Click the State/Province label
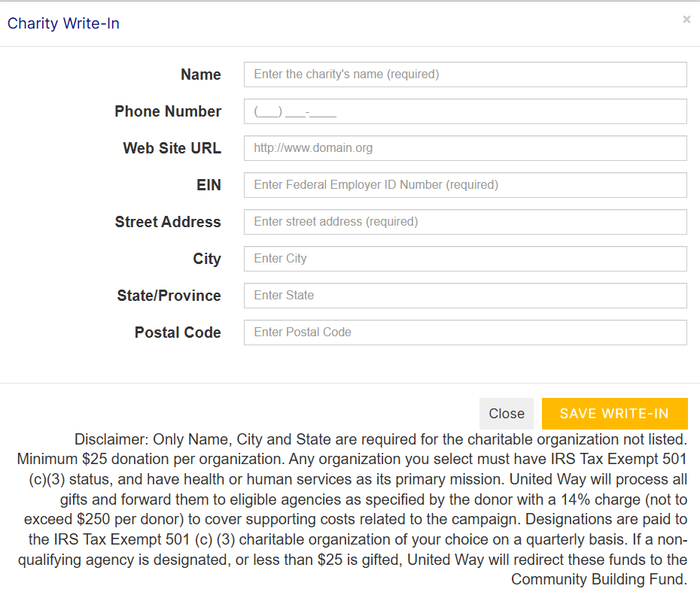The height and width of the screenshot is (601, 700). pos(169,296)
